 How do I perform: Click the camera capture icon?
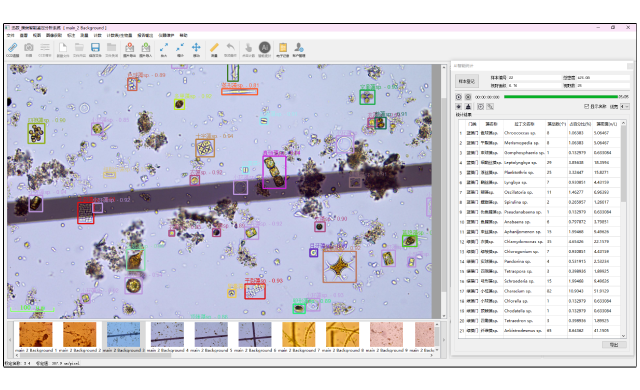pos(29,49)
